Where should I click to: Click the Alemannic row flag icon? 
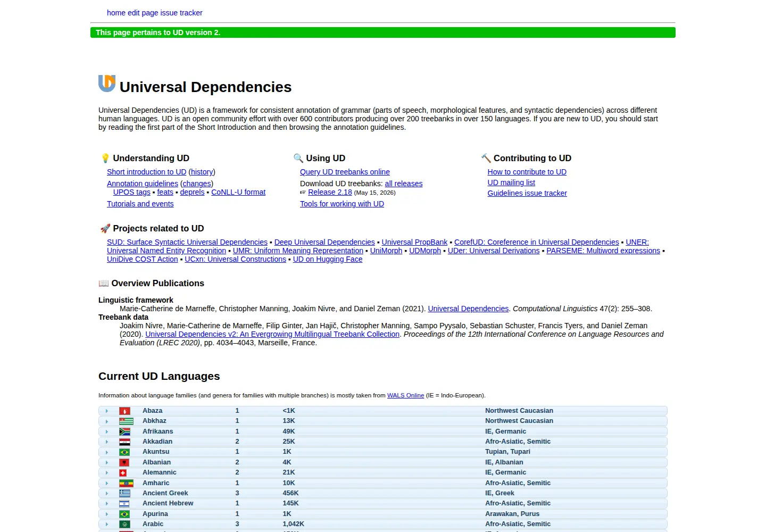click(123, 473)
